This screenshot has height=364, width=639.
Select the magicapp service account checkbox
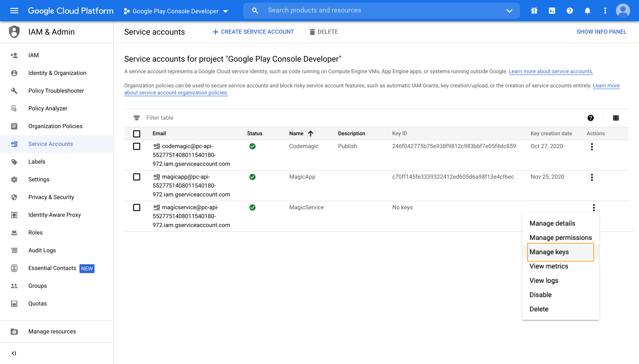point(137,177)
